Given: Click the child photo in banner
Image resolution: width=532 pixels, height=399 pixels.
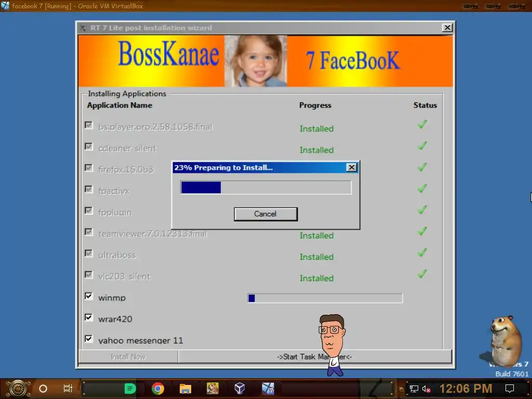Looking at the screenshot, I should [256, 61].
